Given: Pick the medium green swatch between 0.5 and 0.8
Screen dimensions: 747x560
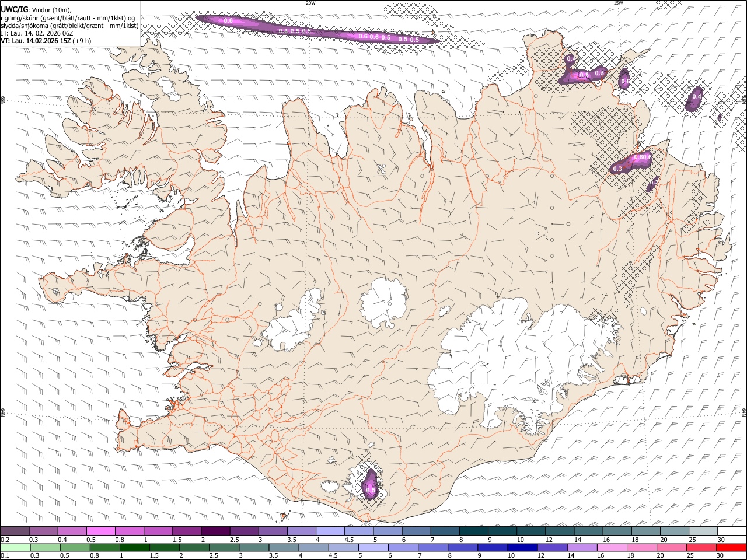Looking at the screenshot, I should (75, 547).
